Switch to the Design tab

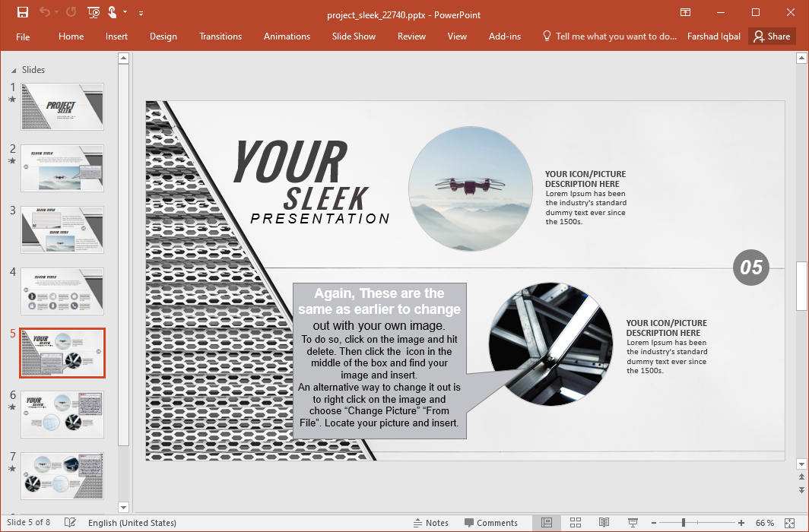[x=163, y=36]
